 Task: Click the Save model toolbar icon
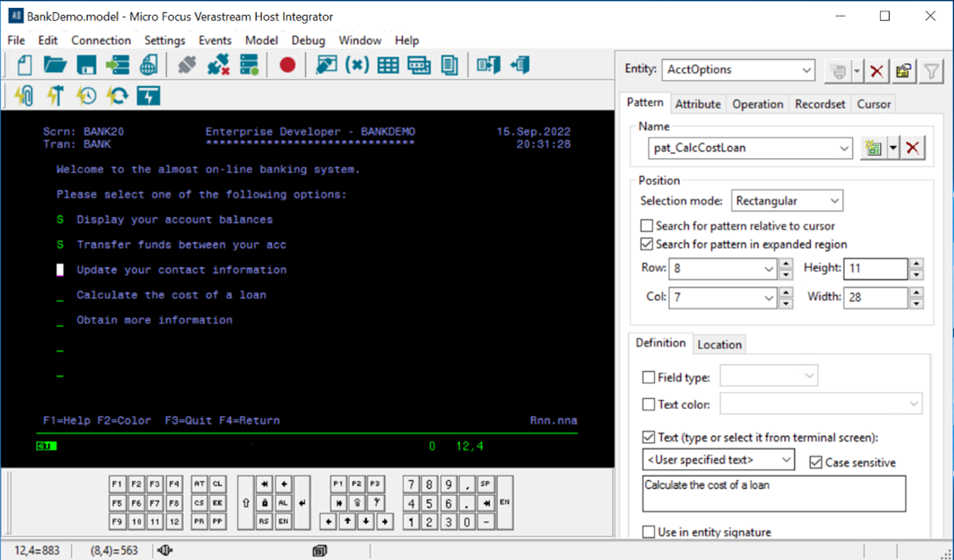86,65
